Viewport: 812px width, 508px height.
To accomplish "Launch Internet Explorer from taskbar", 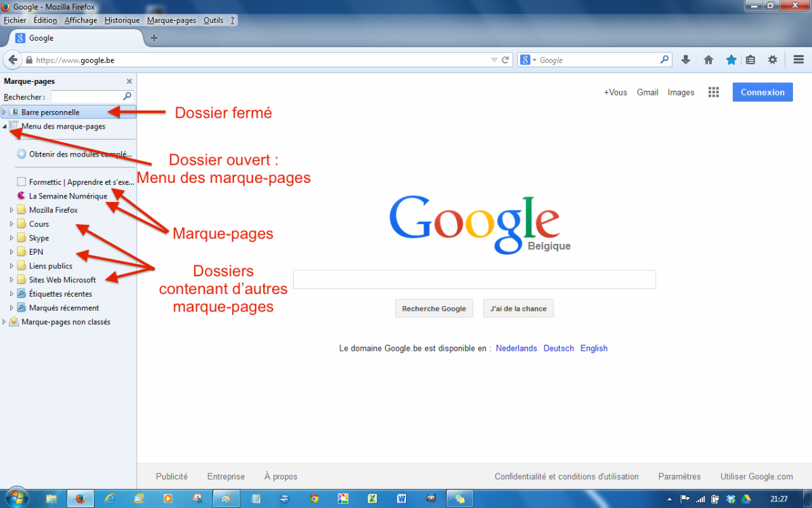I will click(x=110, y=499).
